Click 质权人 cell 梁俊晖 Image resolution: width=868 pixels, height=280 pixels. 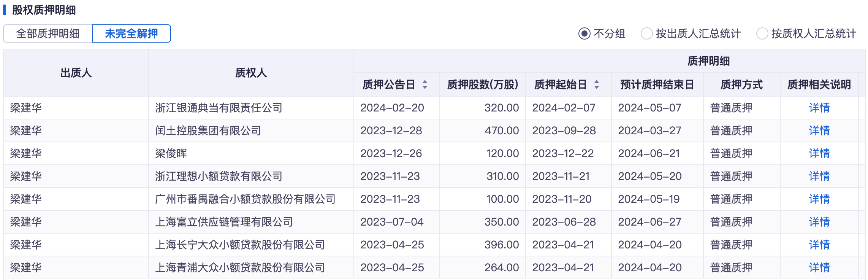click(x=171, y=153)
